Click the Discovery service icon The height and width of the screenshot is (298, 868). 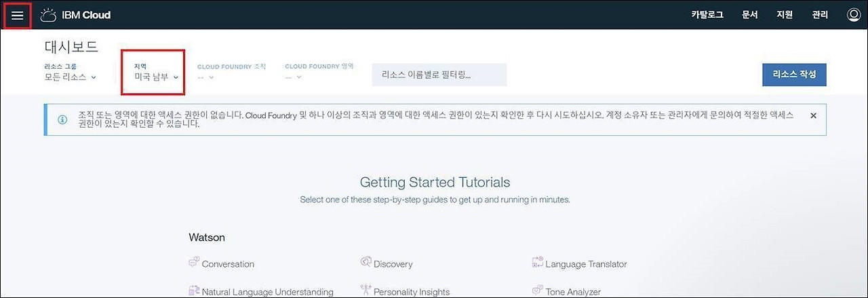(x=366, y=263)
